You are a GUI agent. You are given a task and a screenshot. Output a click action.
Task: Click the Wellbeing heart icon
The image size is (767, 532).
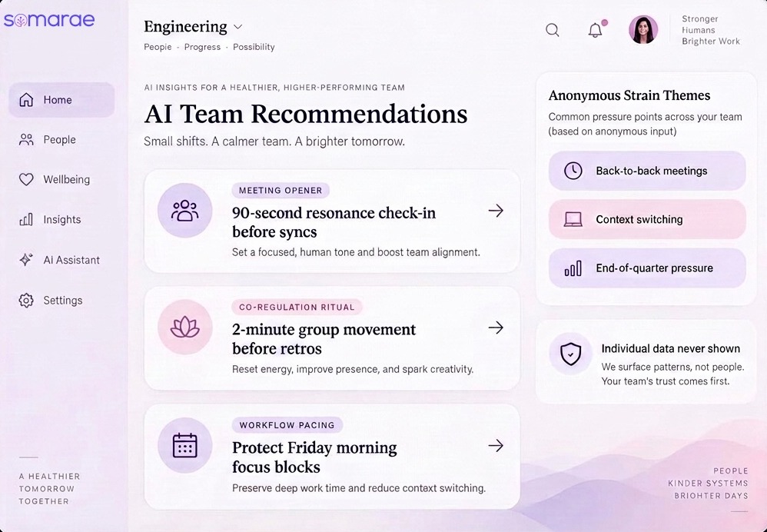26,180
